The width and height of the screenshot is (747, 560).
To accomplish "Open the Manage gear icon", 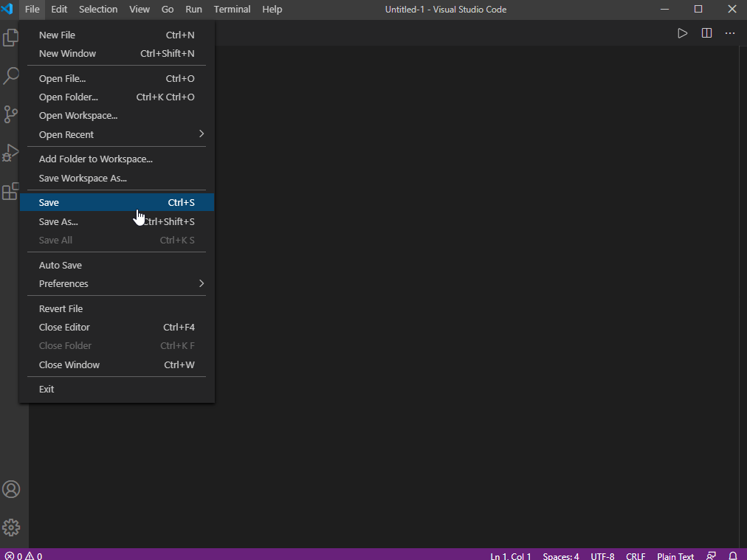I will 11,528.
